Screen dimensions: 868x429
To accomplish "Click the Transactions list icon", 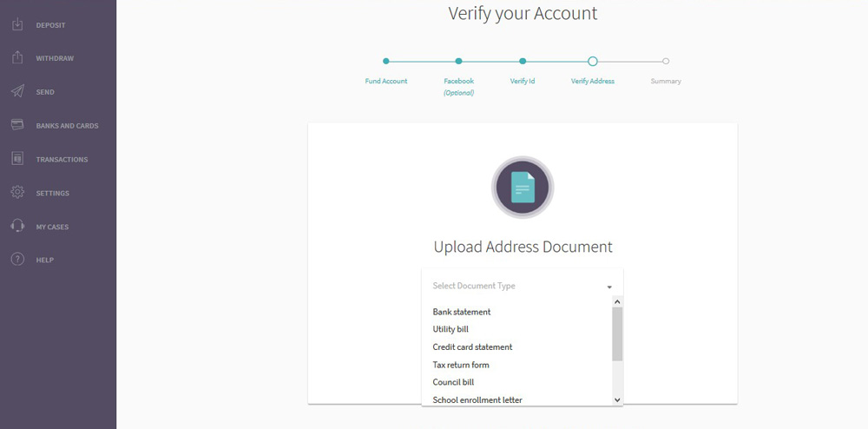I will (x=17, y=159).
